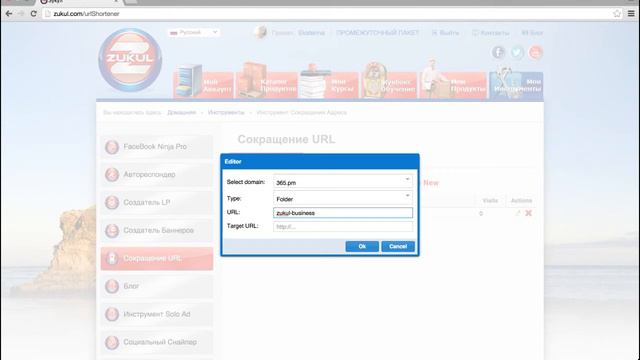Select Создатель LP in the sidebar
Image resolution: width=640 pixels, height=360 pixels.
click(x=157, y=202)
